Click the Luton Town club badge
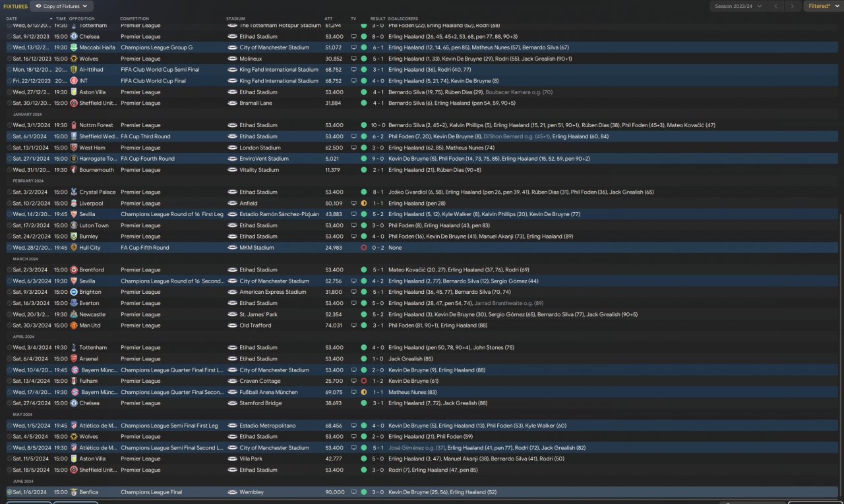 click(x=74, y=225)
